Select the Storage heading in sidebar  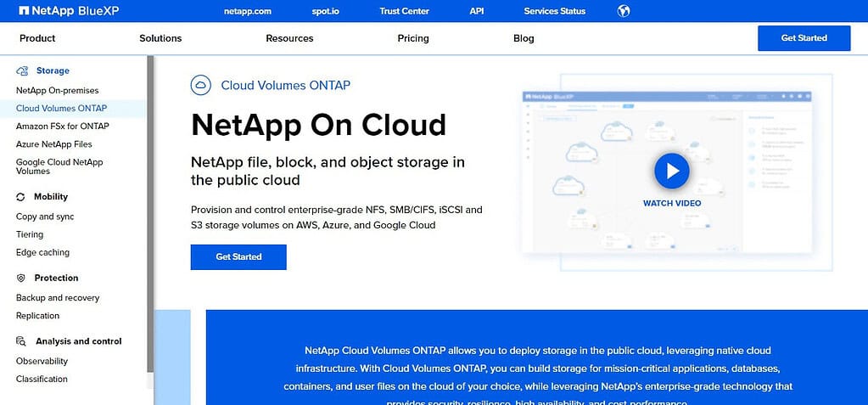pyautogui.click(x=53, y=71)
